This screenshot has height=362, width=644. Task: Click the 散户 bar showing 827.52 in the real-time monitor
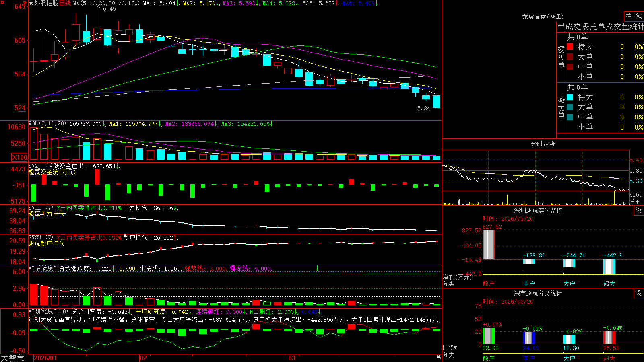pyautogui.click(x=489, y=244)
